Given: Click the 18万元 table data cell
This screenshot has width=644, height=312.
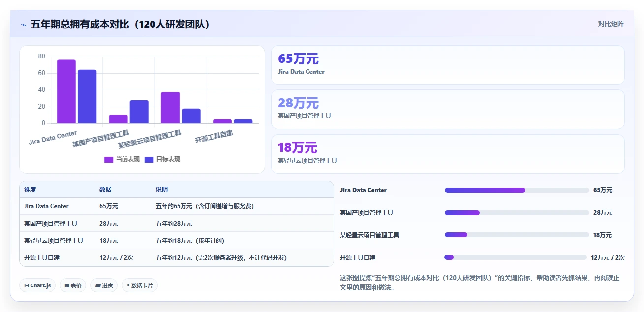Looking at the screenshot, I should click(109, 241).
